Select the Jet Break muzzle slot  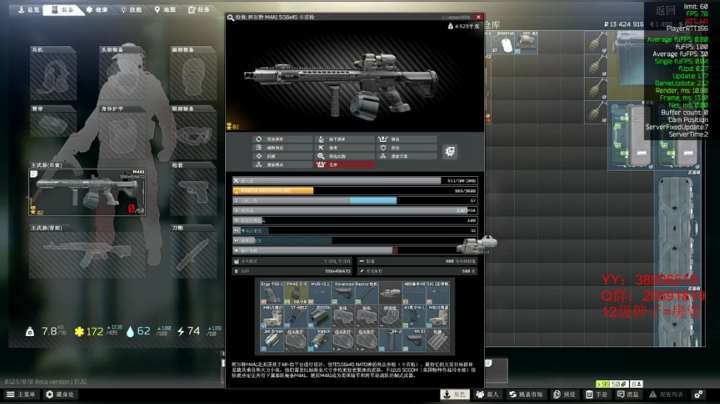(x=272, y=341)
